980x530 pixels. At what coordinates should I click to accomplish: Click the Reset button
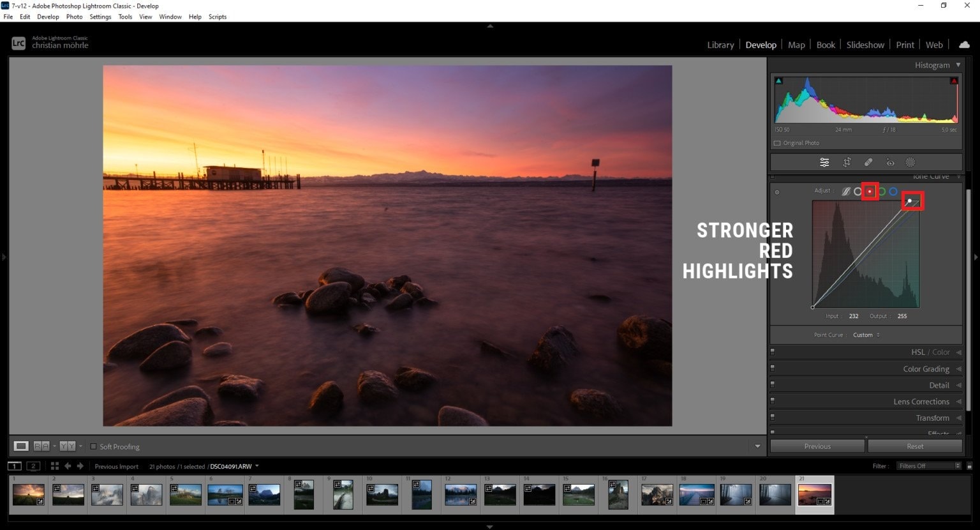[915, 446]
